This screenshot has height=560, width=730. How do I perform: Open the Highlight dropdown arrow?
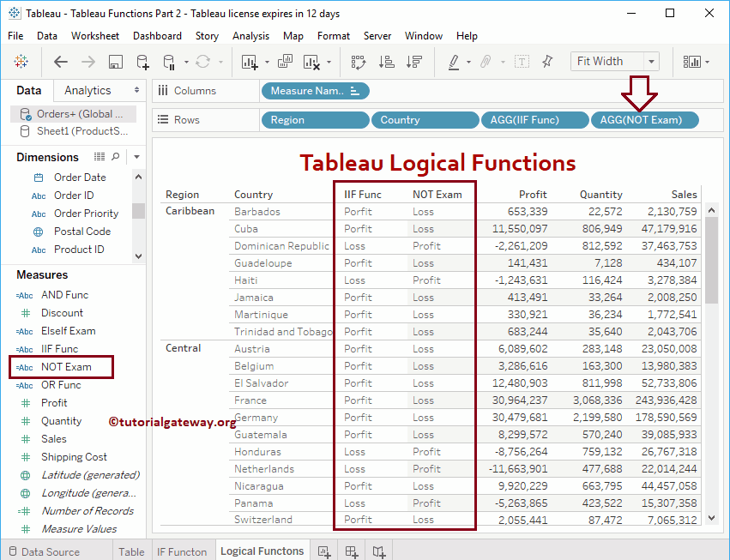[x=468, y=62]
